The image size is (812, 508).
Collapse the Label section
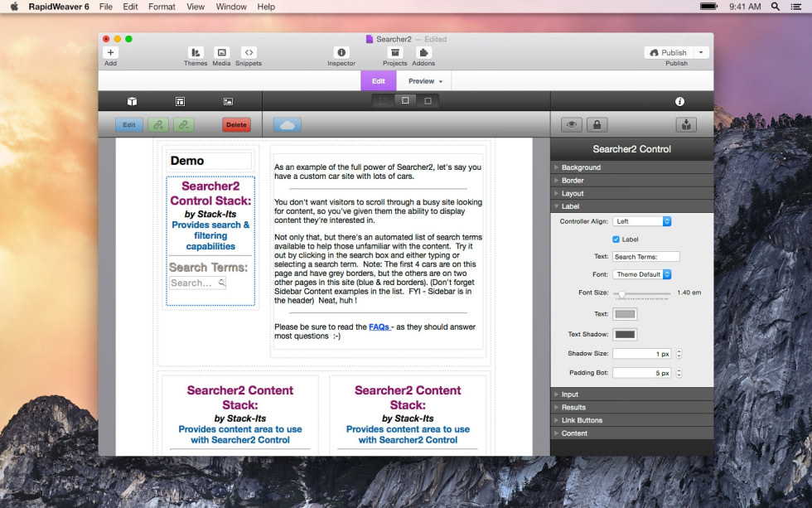pyautogui.click(x=631, y=206)
